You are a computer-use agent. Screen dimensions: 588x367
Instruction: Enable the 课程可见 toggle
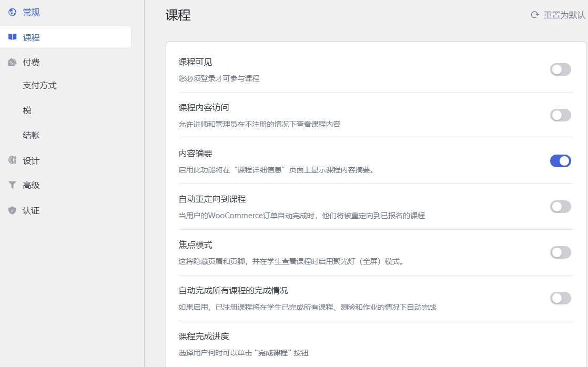pyautogui.click(x=561, y=69)
